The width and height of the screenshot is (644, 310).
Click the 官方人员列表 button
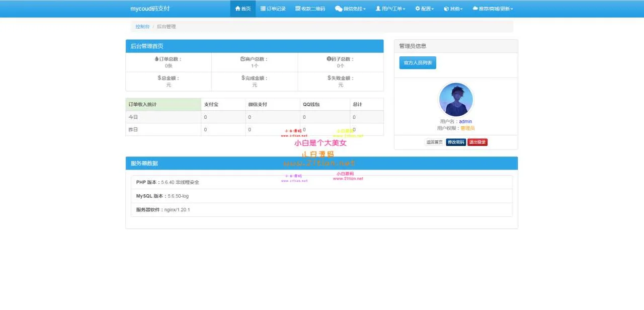pyautogui.click(x=418, y=63)
